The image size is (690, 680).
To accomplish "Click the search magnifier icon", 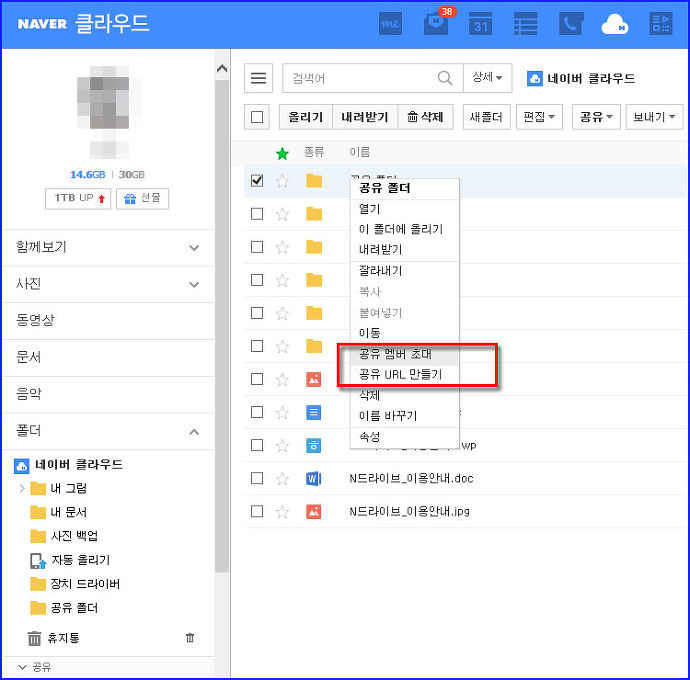I will (x=445, y=78).
